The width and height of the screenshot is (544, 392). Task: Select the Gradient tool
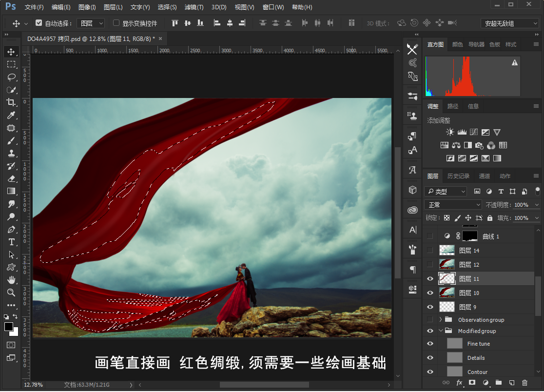(x=11, y=191)
